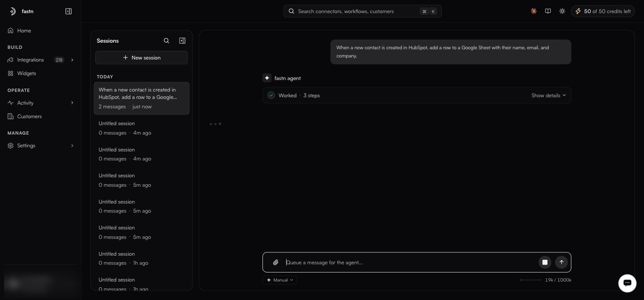This screenshot has width=644, height=300.
Task: Expand the Settings chevron
Action: click(x=72, y=146)
